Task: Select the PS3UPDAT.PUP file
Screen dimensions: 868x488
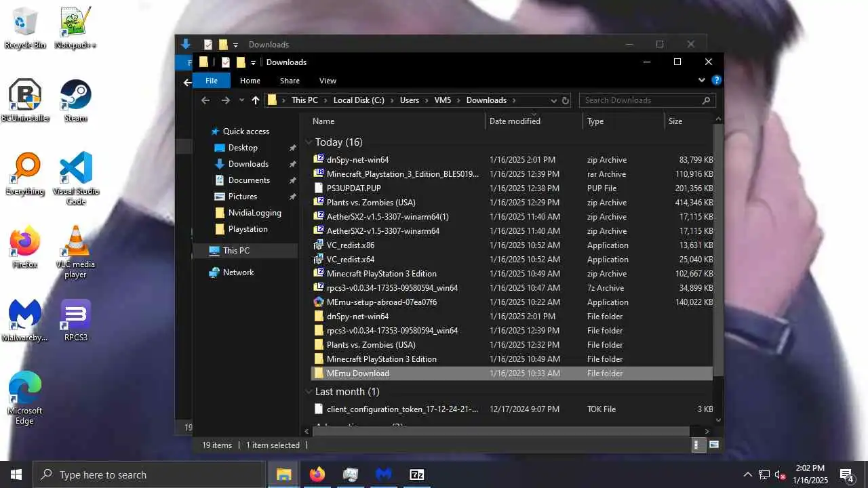Action: point(512,188)
